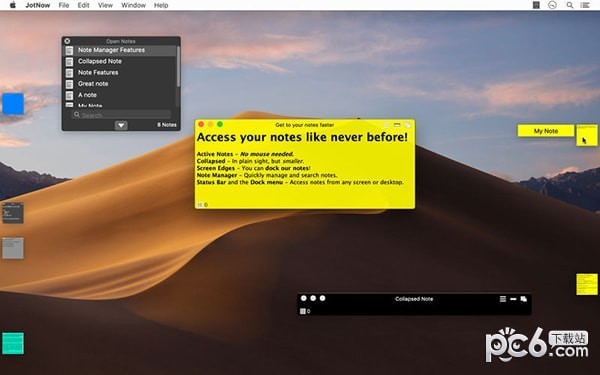
Task: Click the collapse bar icon on yellow note
Action: point(397,125)
